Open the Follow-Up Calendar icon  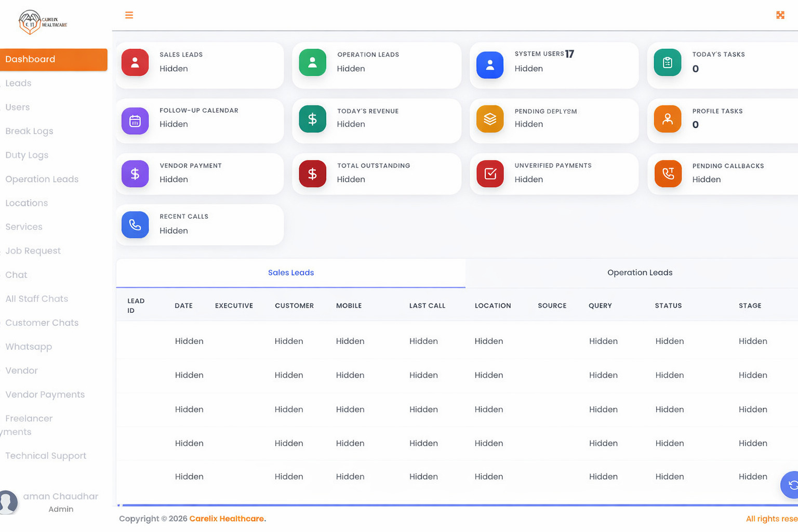(135, 121)
